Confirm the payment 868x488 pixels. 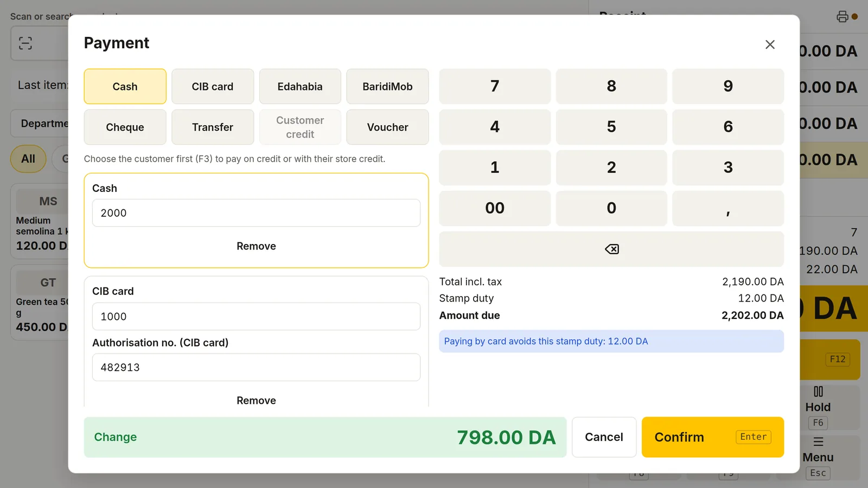pyautogui.click(x=713, y=437)
